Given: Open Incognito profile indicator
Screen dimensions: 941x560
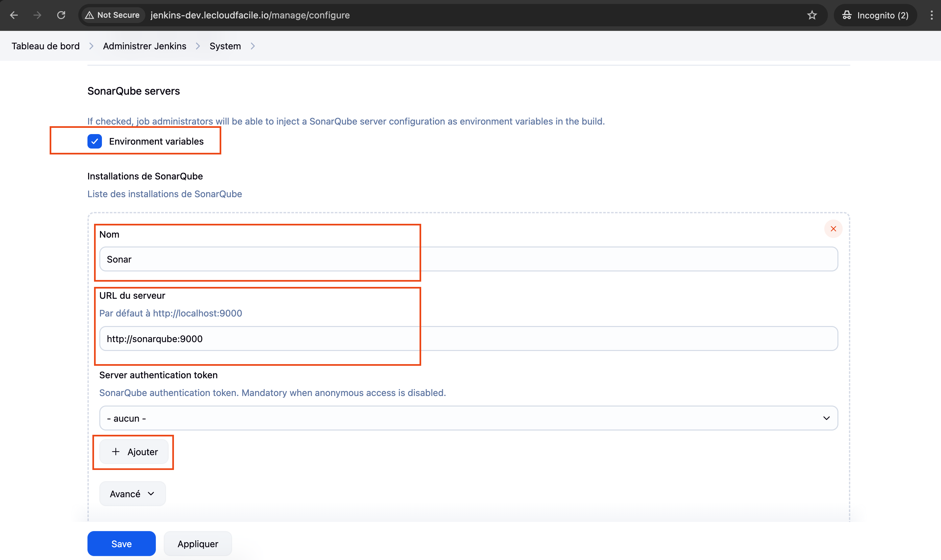Looking at the screenshot, I should coord(875,15).
